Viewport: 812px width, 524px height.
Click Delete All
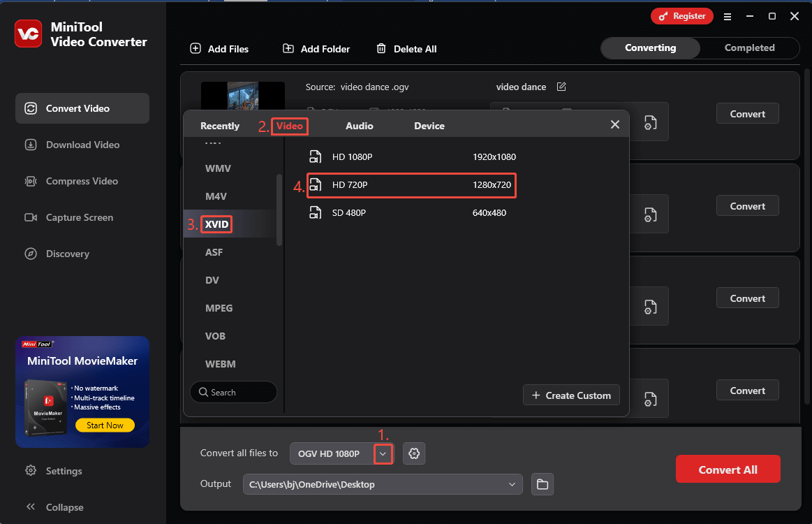click(x=406, y=49)
